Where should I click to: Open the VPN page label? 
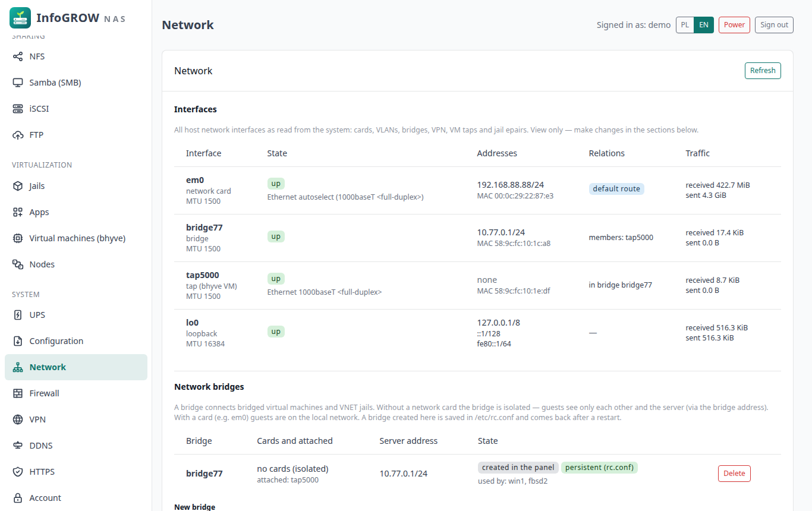[x=37, y=419]
